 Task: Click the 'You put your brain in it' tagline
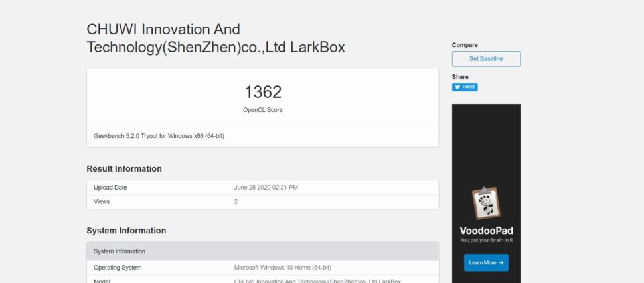point(486,240)
